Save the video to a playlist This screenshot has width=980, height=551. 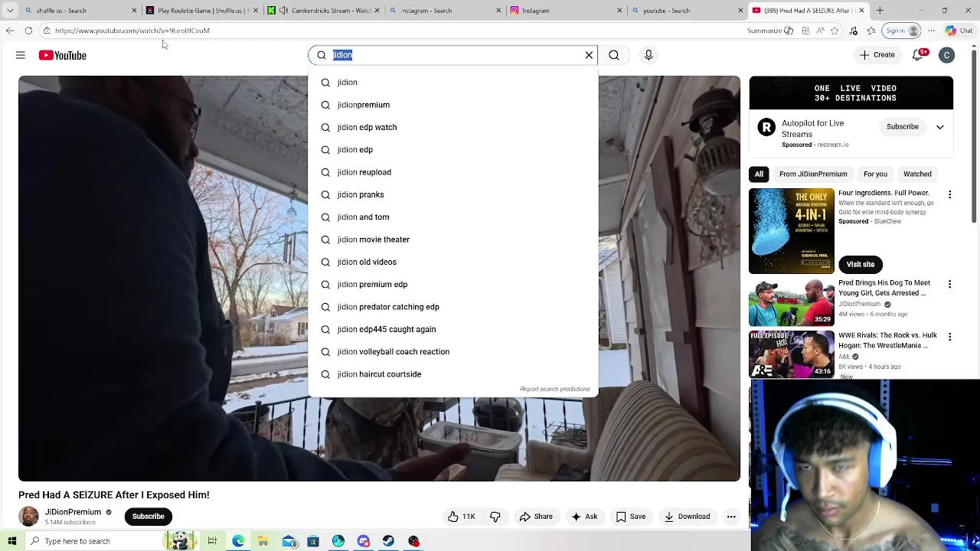click(x=631, y=517)
